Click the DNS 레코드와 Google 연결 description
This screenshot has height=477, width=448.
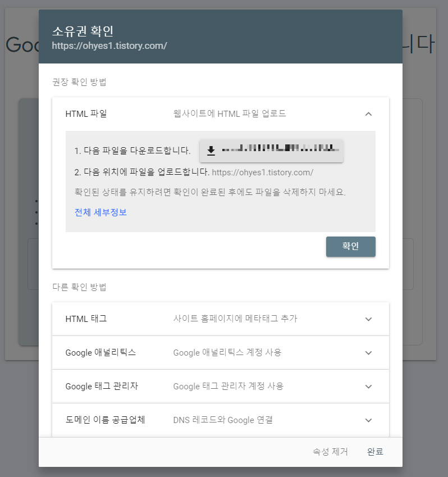tap(223, 420)
